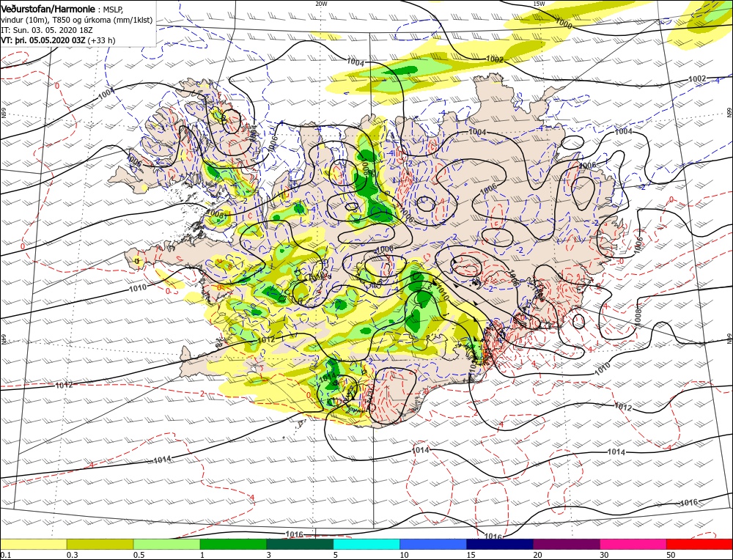Click the pink 30–50 mm legend swatch
The height and width of the screenshot is (560, 733).
pyautogui.click(x=633, y=544)
